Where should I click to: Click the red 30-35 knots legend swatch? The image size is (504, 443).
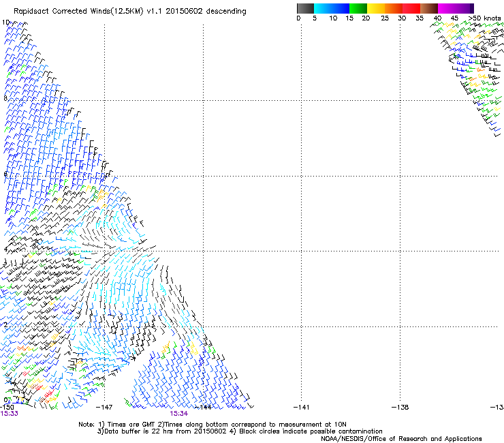click(x=411, y=8)
